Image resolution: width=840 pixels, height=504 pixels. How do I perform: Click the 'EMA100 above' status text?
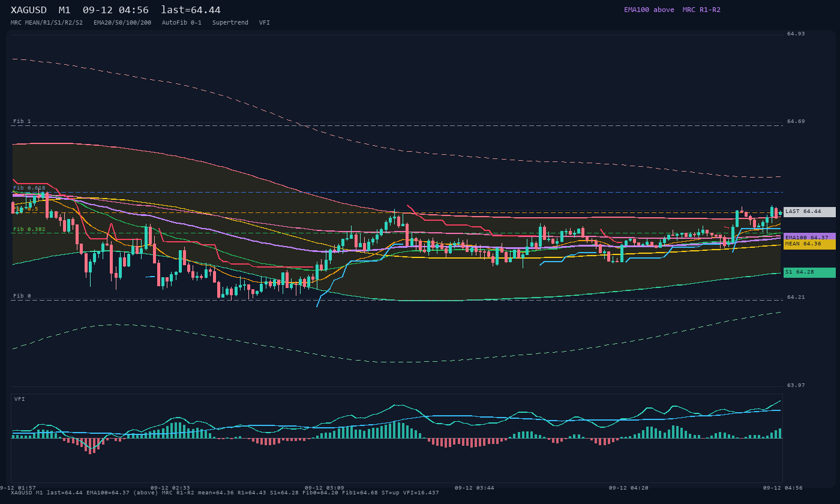coord(649,10)
